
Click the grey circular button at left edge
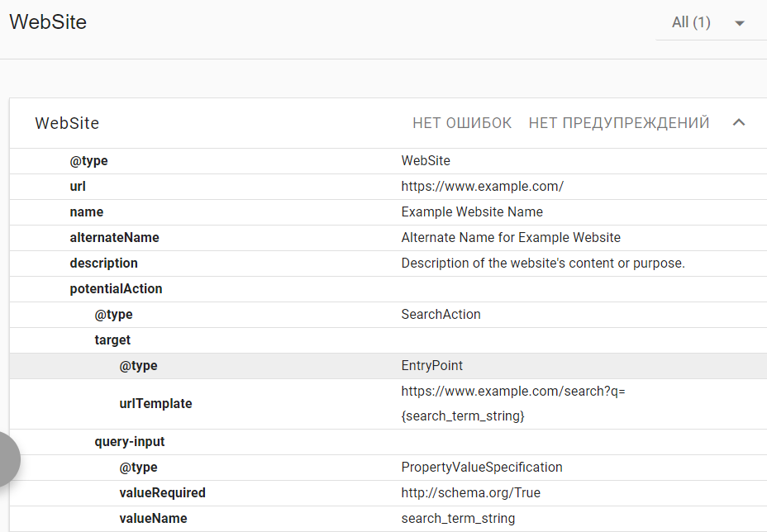7,458
